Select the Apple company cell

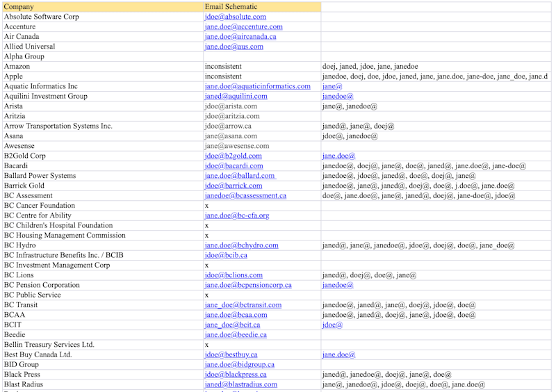(103, 76)
